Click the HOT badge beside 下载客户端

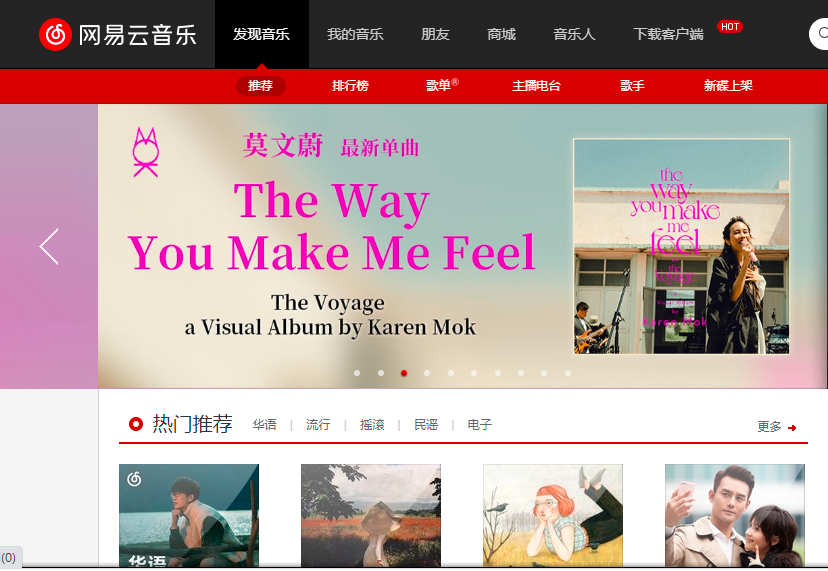[x=730, y=26]
